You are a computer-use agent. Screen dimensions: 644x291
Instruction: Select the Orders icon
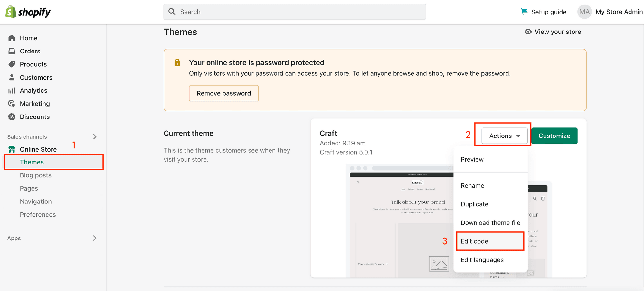[x=12, y=51]
